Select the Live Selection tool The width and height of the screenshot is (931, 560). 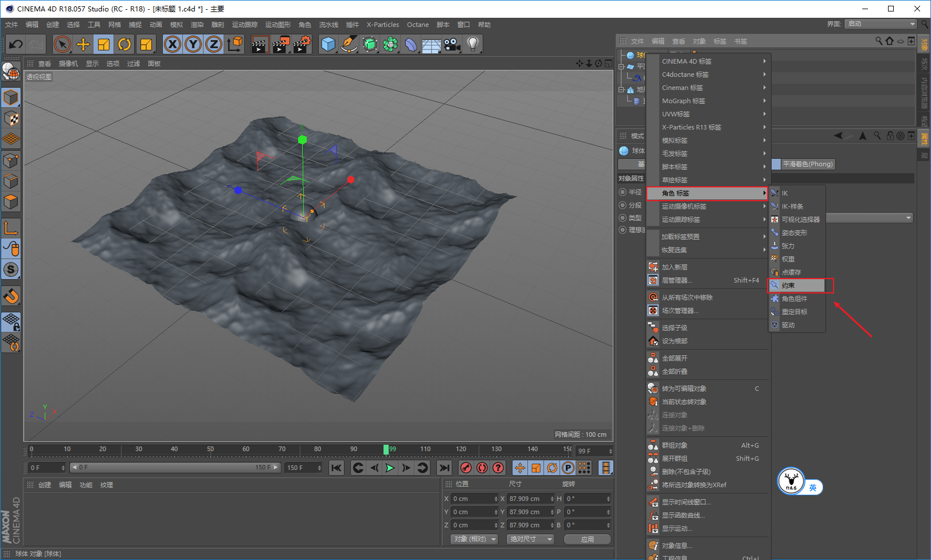(x=62, y=44)
